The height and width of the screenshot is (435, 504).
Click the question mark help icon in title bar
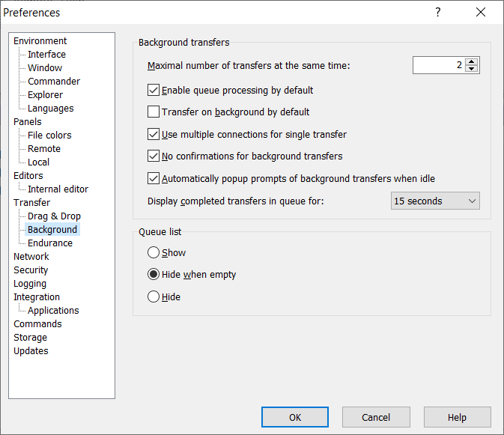(x=438, y=13)
